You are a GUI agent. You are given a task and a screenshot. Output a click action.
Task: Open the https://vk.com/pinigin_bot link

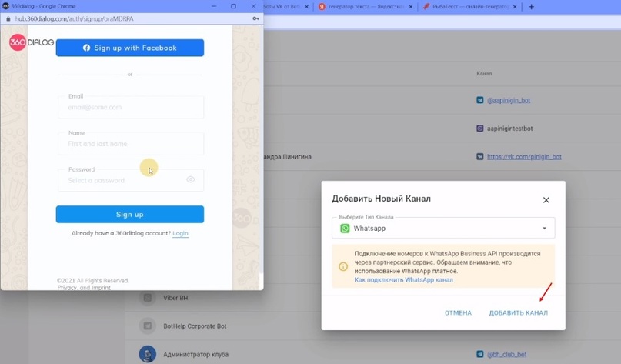pyautogui.click(x=523, y=157)
